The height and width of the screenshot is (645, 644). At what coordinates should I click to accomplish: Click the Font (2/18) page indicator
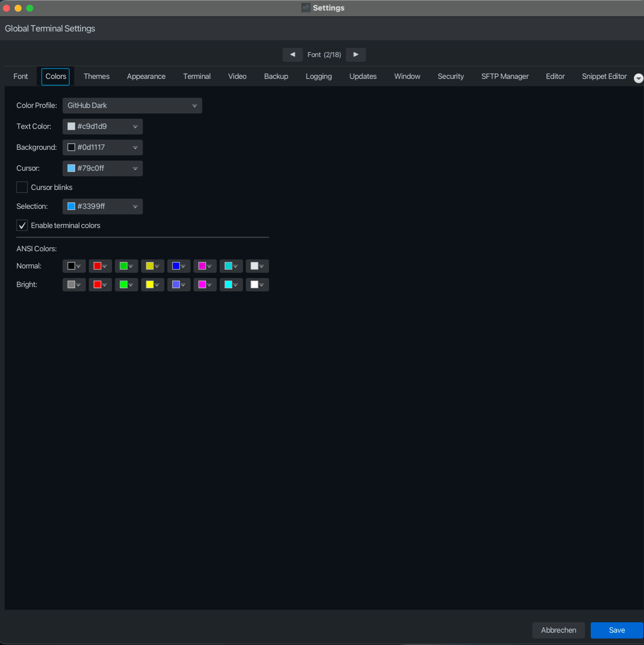[x=324, y=55]
